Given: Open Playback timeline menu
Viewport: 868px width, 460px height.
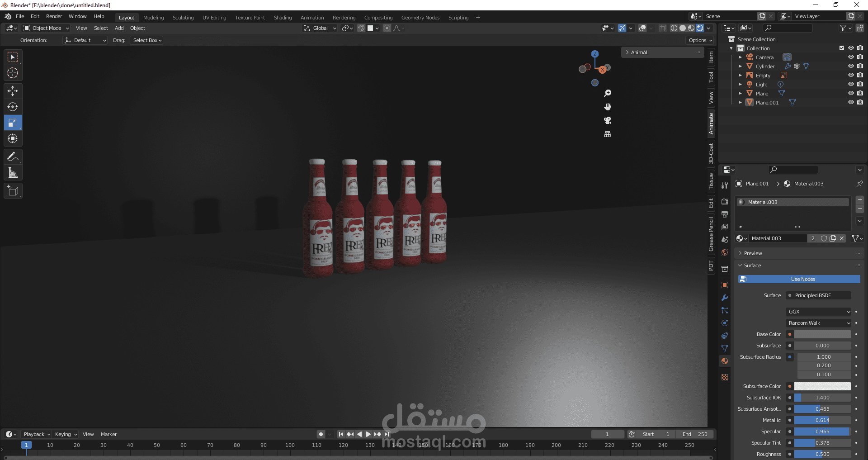Looking at the screenshot, I should pyautogui.click(x=37, y=434).
